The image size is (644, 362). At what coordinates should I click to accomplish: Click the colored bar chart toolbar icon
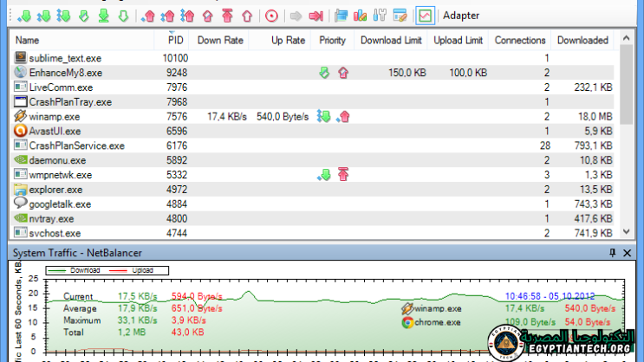361,16
